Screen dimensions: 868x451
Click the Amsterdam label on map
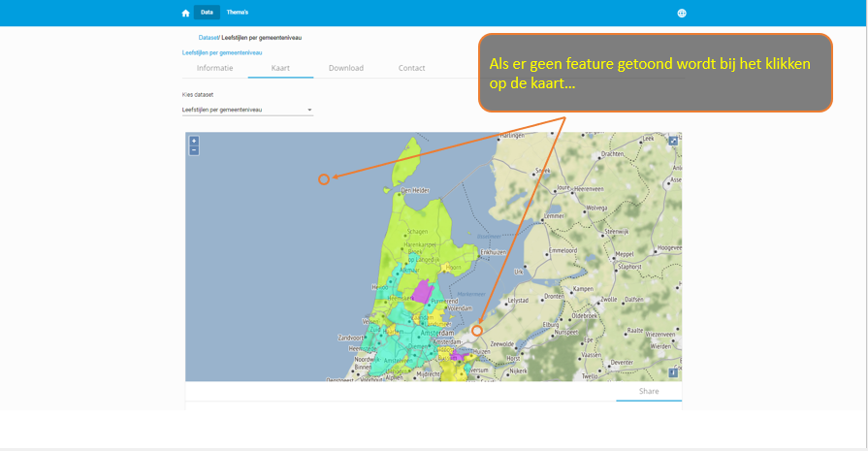(437, 333)
